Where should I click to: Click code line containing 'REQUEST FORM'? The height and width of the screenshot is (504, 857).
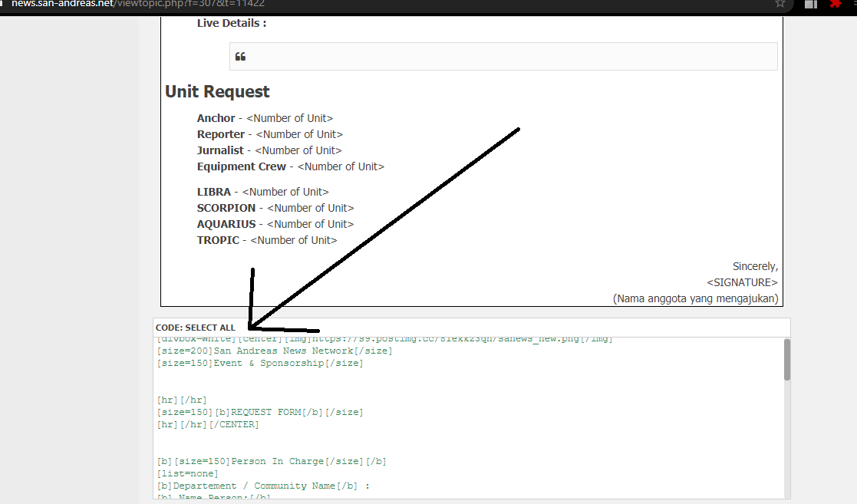260,412
